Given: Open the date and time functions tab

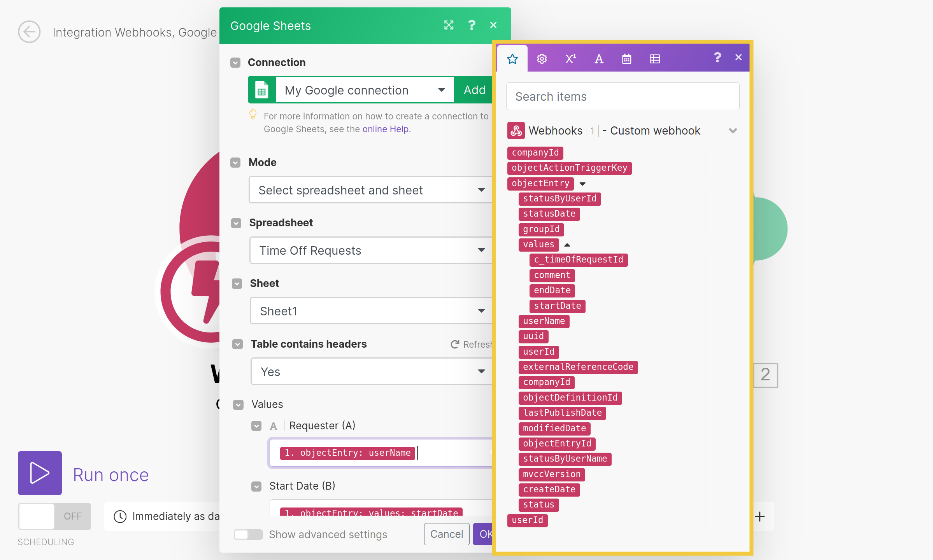Looking at the screenshot, I should pos(626,59).
